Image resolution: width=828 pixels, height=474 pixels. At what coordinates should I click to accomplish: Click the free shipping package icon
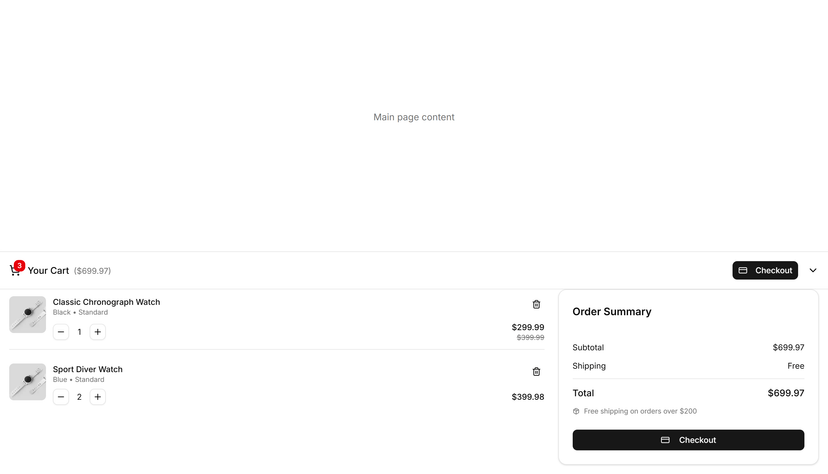tap(576, 411)
